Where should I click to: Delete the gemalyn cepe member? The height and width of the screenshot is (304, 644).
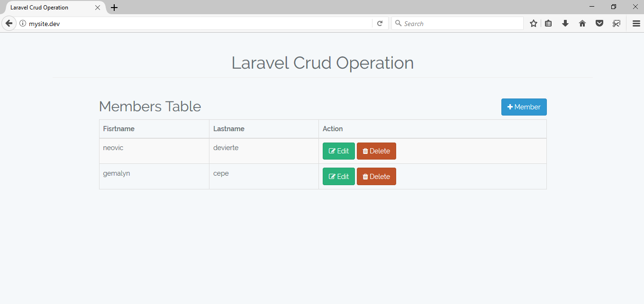[x=376, y=177]
